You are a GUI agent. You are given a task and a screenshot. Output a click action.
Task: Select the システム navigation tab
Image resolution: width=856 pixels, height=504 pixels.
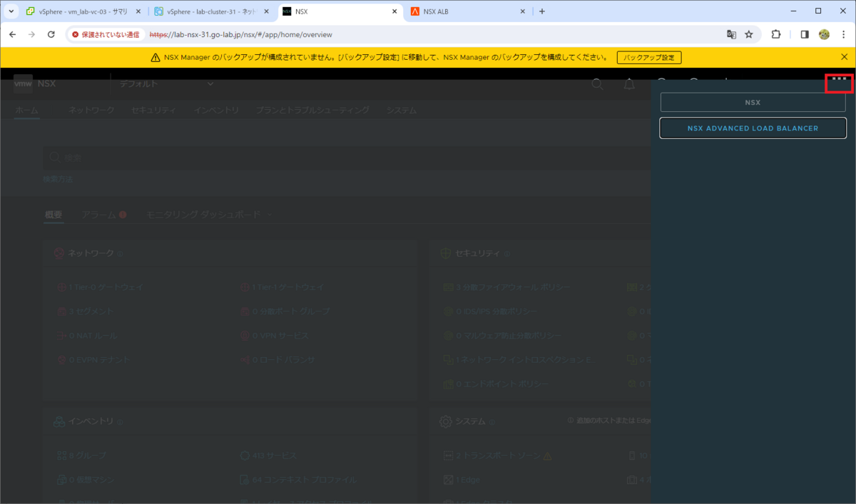(x=401, y=110)
